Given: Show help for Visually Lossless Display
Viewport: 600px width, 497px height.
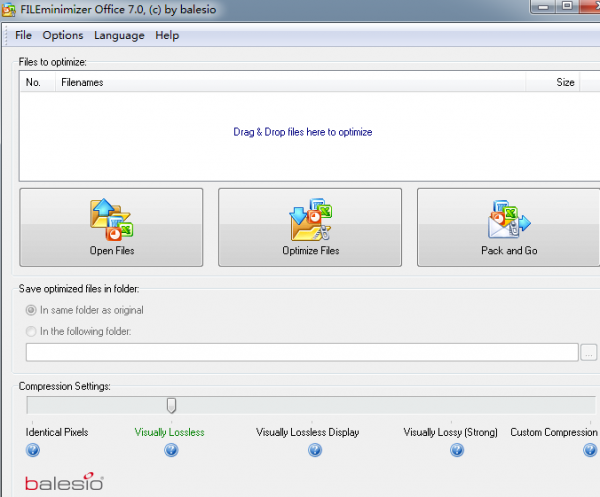Looking at the screenshot, I should click(x=315, y=450).
